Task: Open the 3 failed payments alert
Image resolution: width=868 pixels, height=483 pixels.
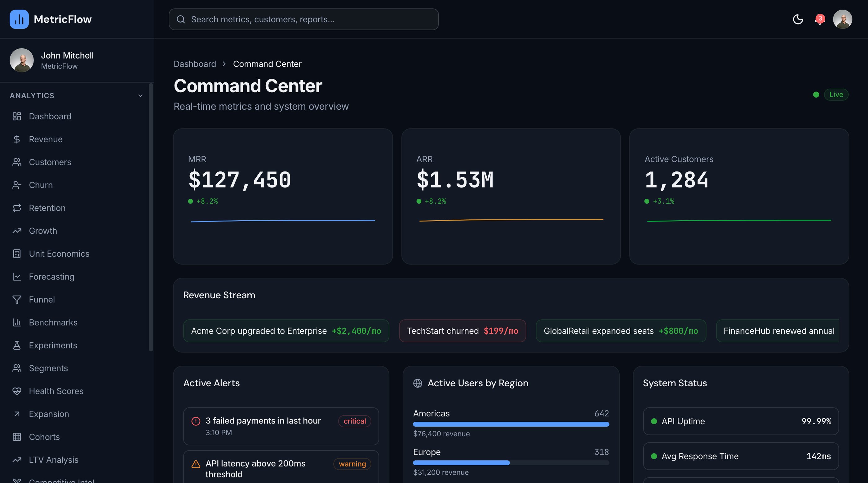Action: coord(281,426)
